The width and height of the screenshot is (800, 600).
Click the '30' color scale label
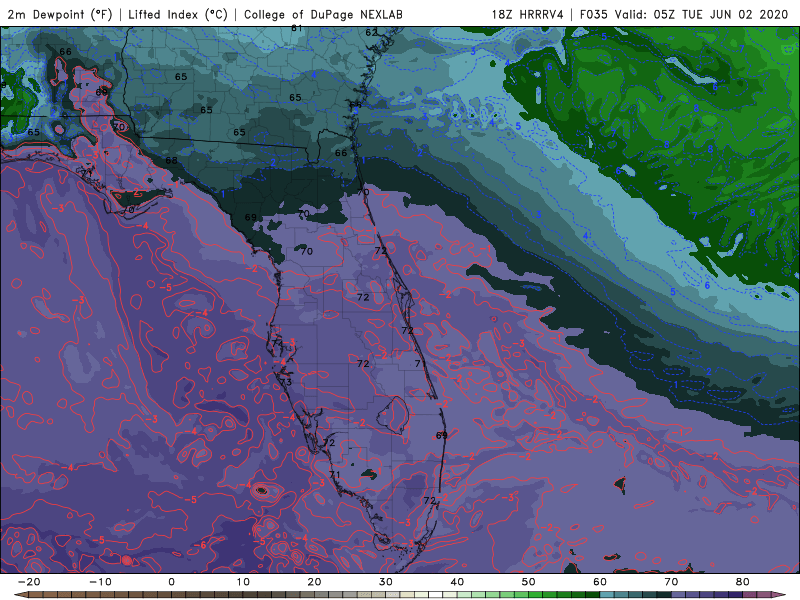point(386,582)
